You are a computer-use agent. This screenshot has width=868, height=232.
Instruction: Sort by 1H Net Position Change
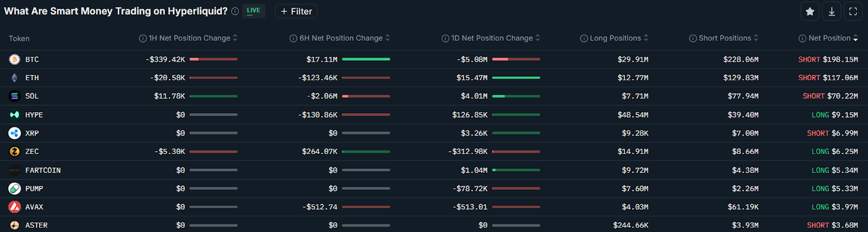(188, 38)
